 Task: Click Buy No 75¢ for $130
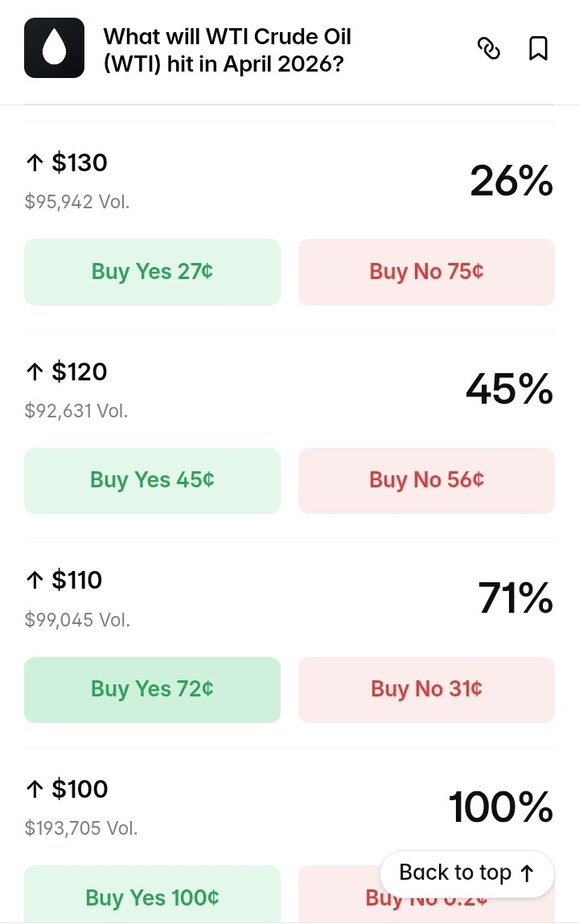coord(426,272)
